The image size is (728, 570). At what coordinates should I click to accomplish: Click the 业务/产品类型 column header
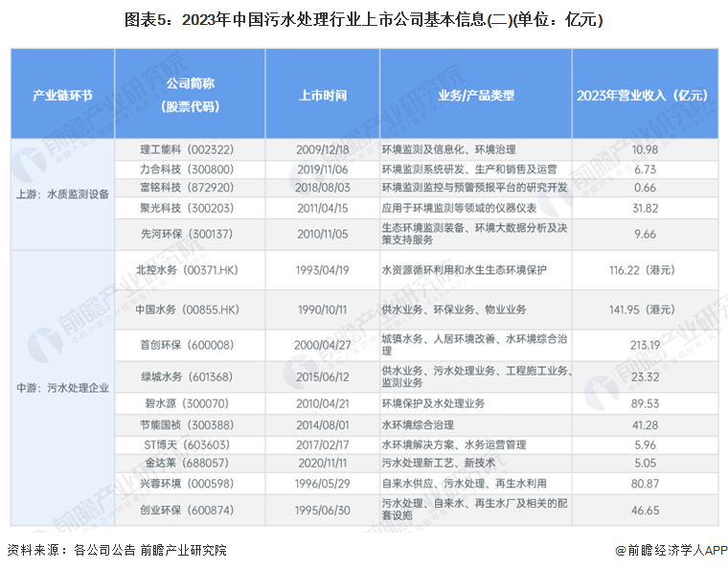point(476,96)
